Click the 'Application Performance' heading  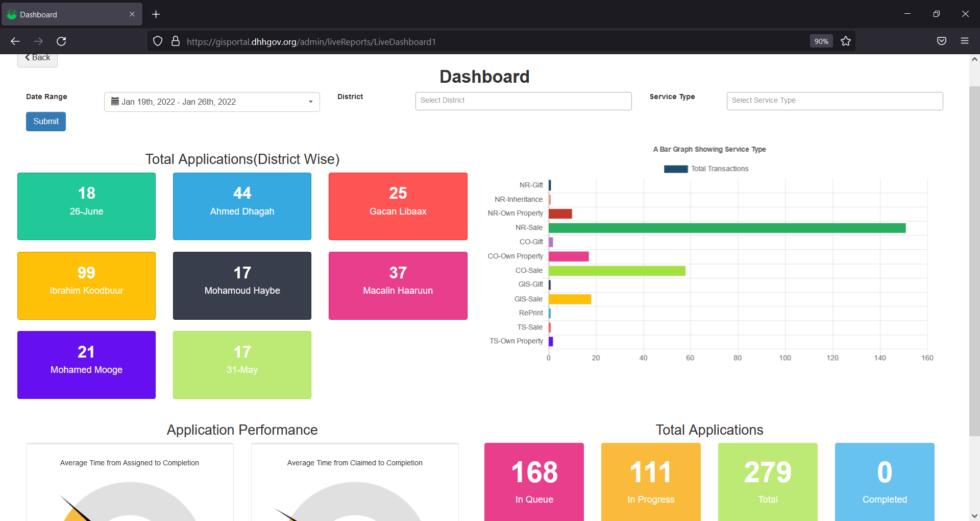point(242,430)
